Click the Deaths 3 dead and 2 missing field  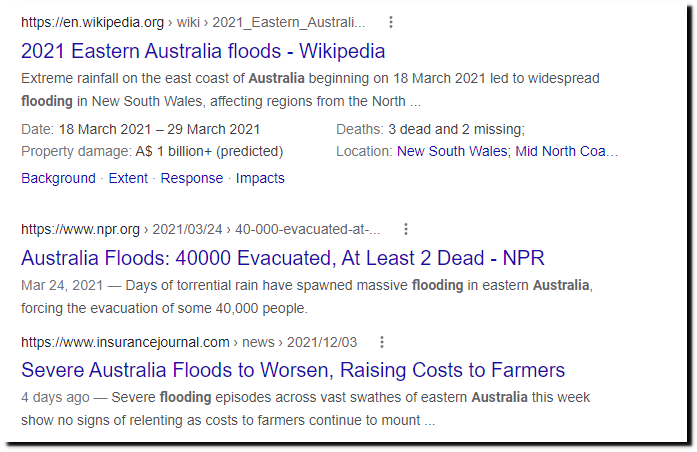[430, 129]
